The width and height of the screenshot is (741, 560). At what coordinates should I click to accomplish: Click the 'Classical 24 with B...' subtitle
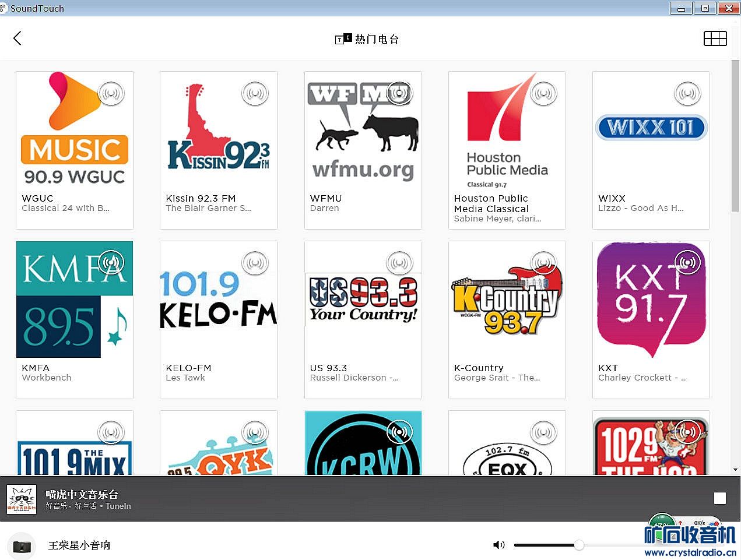(x=65, y=208)
